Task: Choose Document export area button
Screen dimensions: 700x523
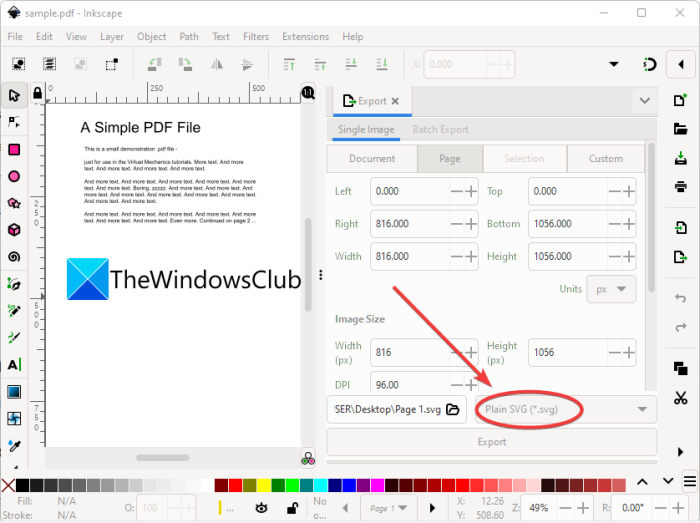Action: tap(372, 159)
